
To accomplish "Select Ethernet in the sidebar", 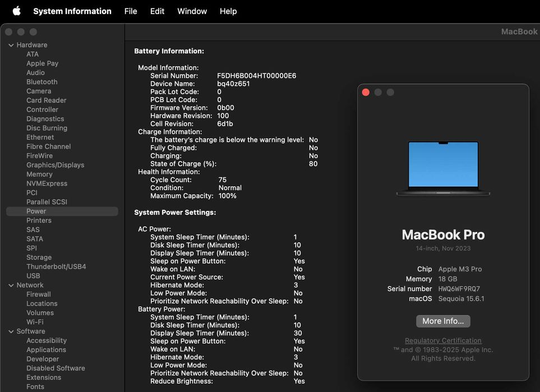I will click(x=40, y=137).
